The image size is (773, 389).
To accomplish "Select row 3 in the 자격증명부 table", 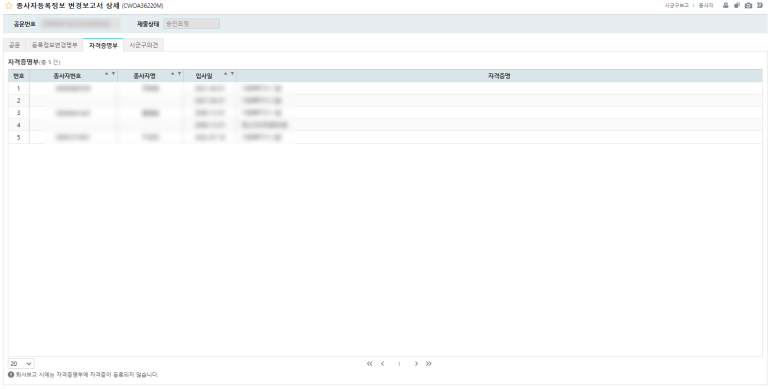I will [x=385, y=113].
